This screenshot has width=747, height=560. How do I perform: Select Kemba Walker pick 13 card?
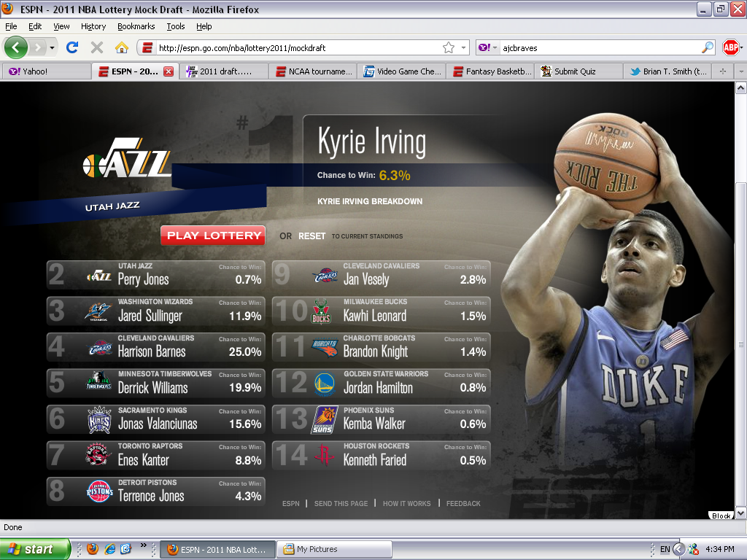pos(381,419)
